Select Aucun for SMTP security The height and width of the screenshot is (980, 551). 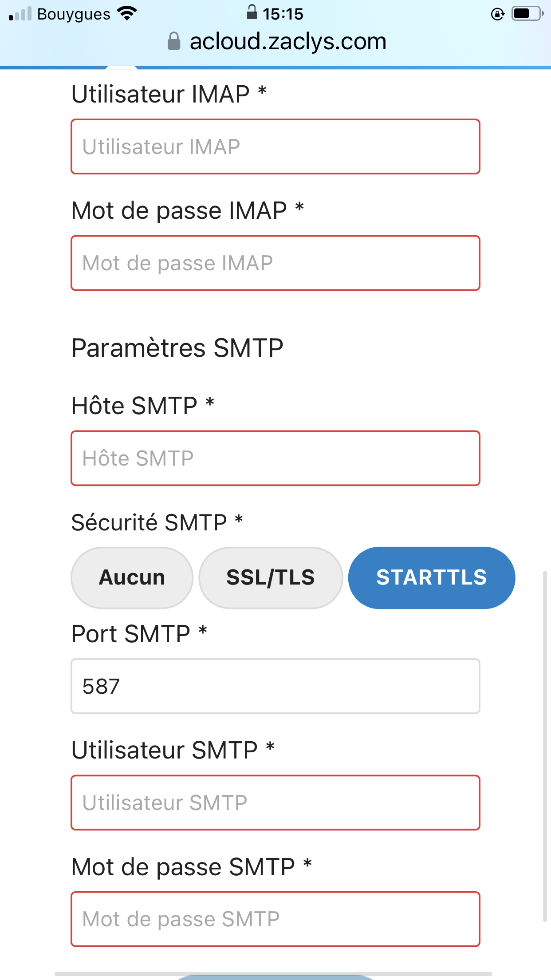(x=132, y=577)
